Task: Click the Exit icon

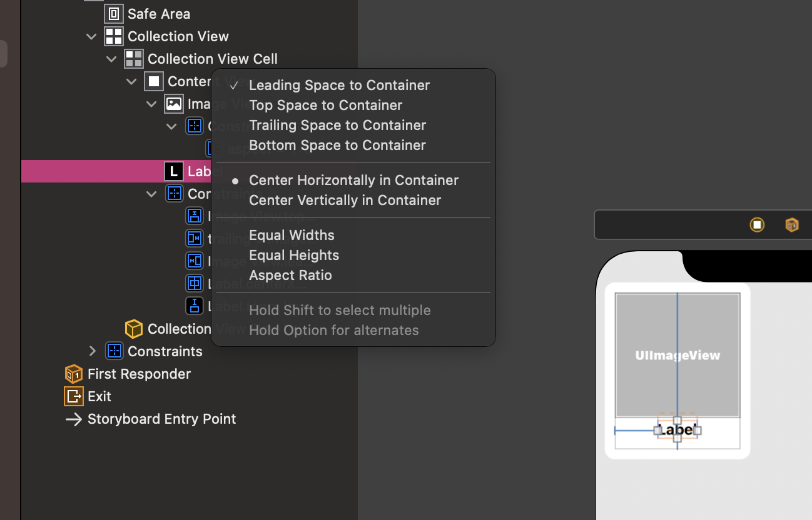Action: coord(74,396)
